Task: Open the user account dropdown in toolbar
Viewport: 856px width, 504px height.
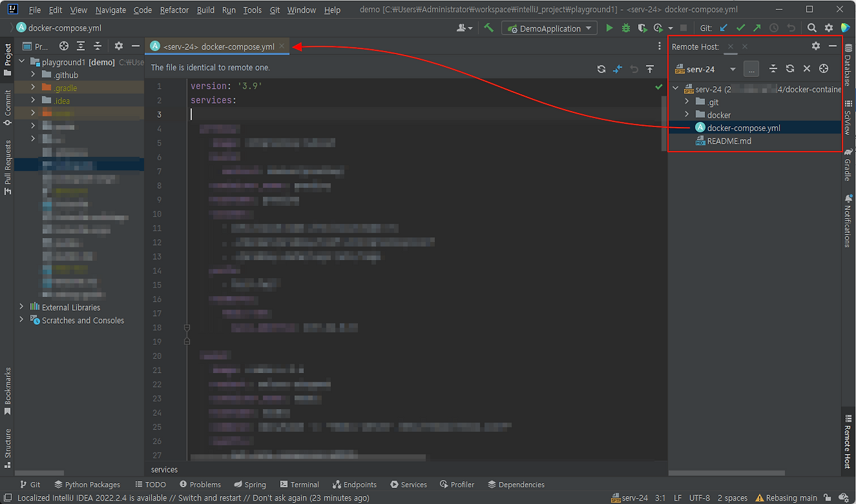Action: click(x=465, y=28)
